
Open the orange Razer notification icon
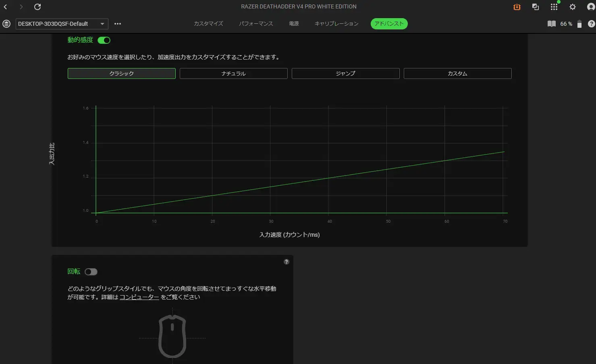click(x=517, y=7)
